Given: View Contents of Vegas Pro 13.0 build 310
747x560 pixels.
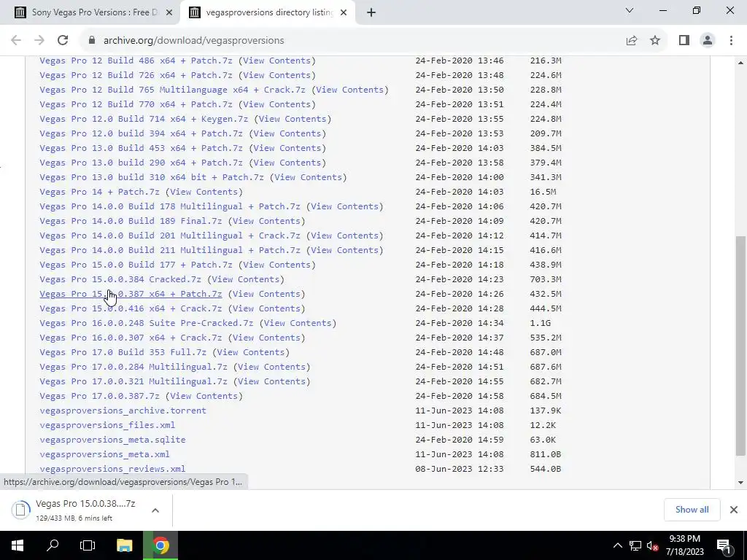Looking at the screenshot, I should [x=308, y=177].
